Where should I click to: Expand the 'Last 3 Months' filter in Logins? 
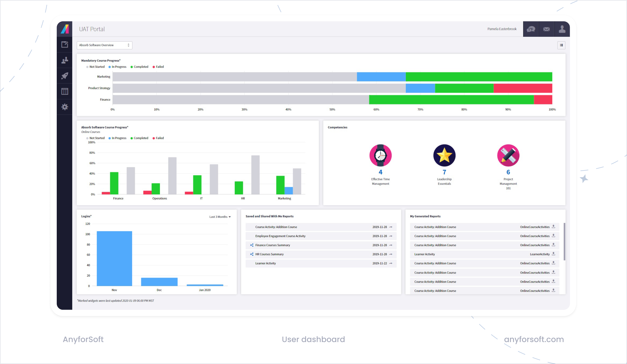coord(220,217)
